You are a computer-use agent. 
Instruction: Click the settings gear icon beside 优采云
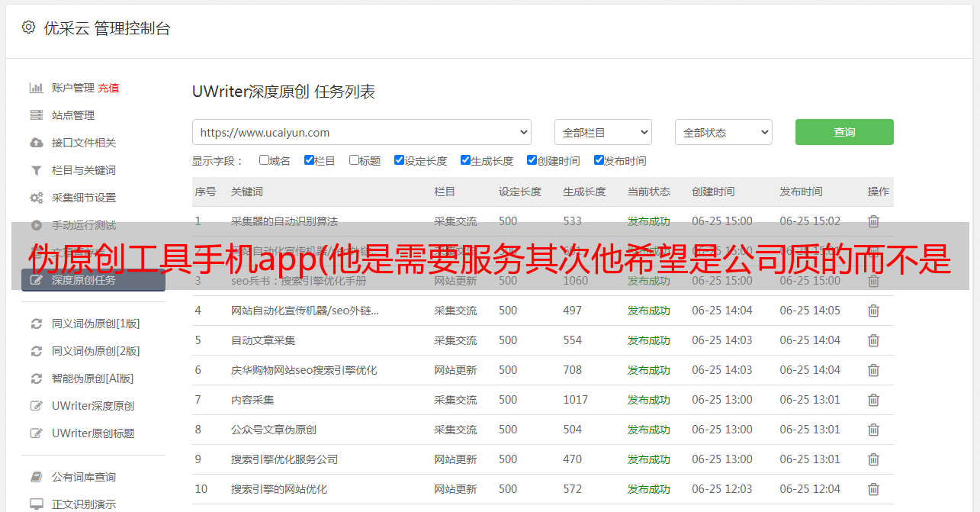coord(28,27)
